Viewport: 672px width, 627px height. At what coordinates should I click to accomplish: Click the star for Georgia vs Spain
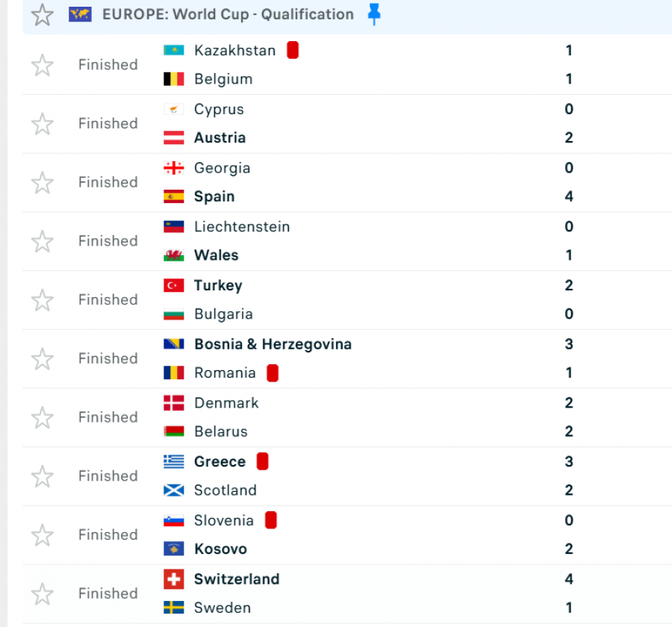tap(43, 183)
